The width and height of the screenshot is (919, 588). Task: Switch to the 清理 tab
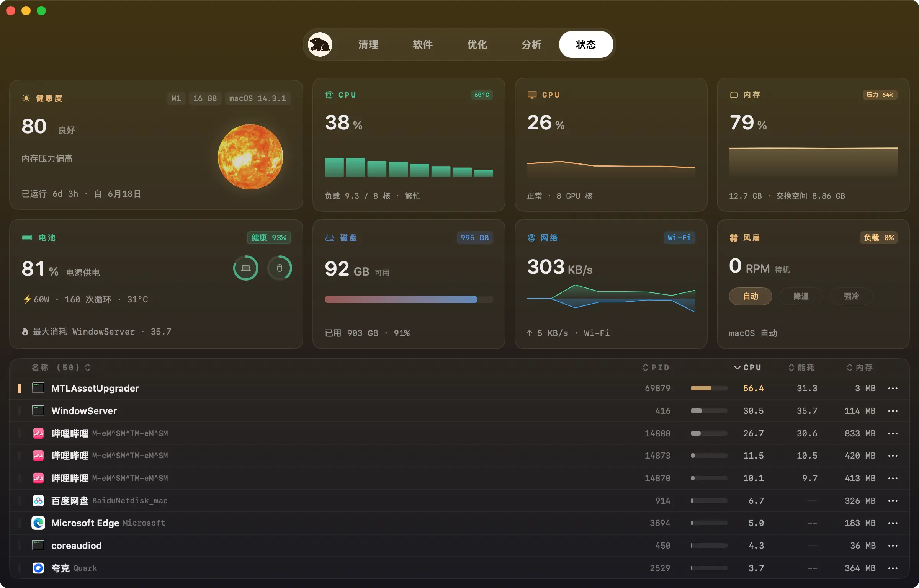click(x=368, y=45)
